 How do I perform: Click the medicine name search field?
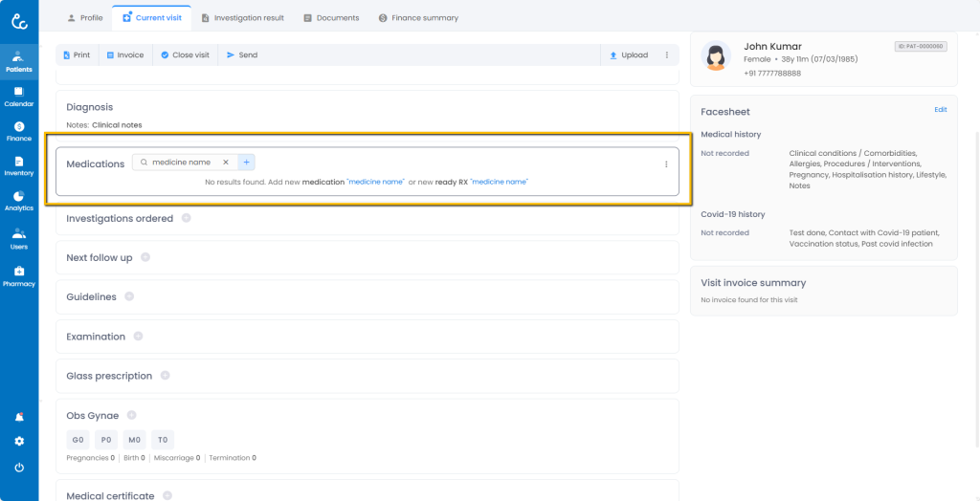pos(184,163)
